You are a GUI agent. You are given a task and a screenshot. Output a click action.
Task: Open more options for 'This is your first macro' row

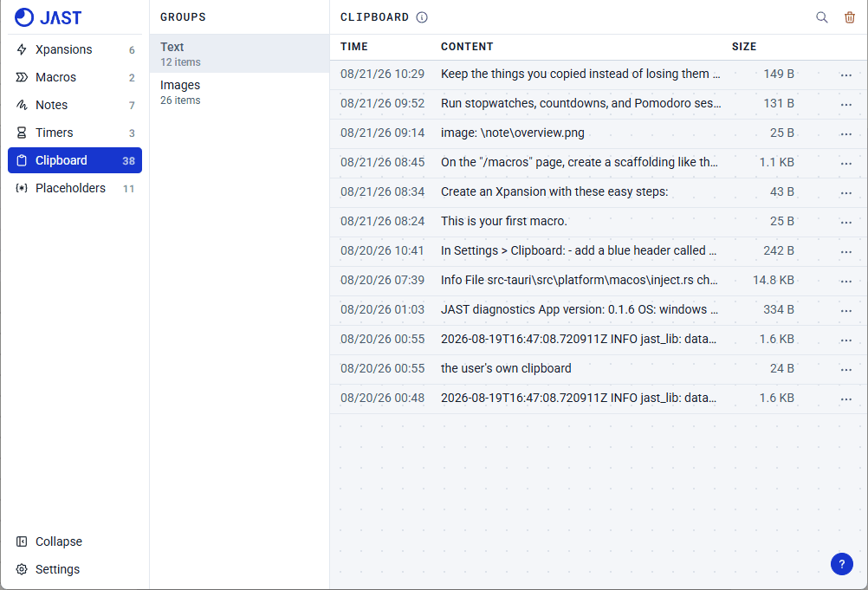click(x=845, y=222)
